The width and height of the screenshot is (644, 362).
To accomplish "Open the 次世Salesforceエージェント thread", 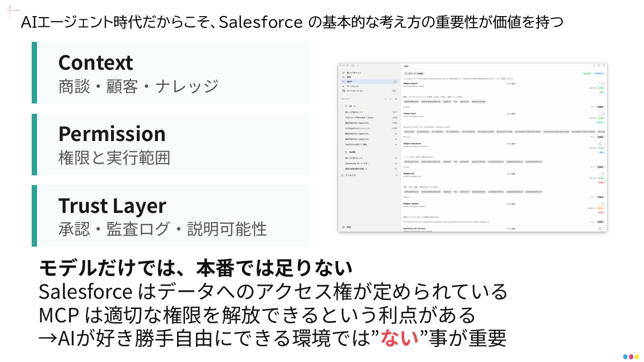I will 369,128.
